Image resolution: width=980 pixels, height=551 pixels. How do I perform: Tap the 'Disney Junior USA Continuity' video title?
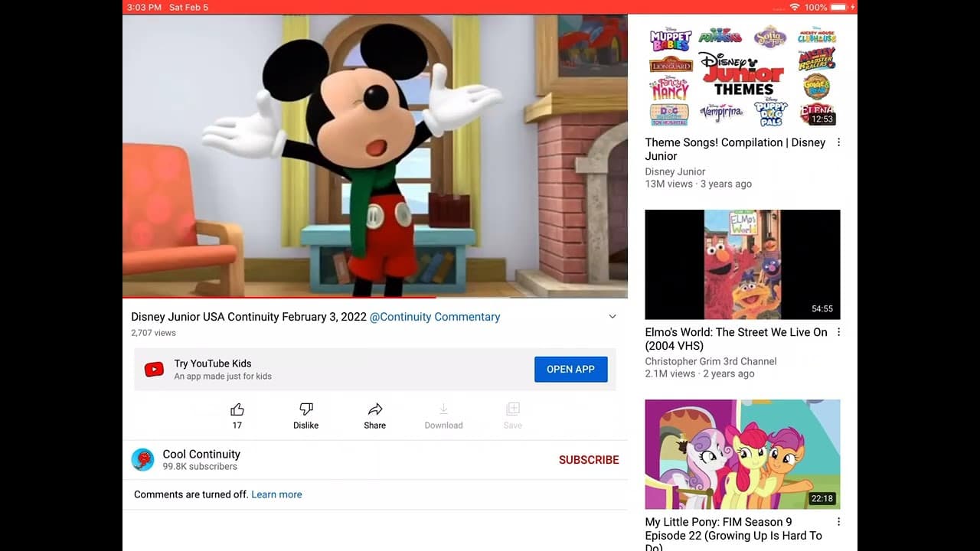click(249, 317)
